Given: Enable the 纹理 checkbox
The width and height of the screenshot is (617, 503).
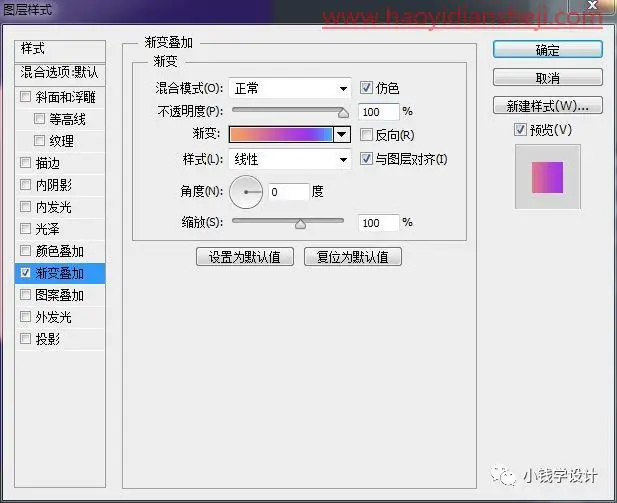Looking at the screenshot, I should coord(39,141).
